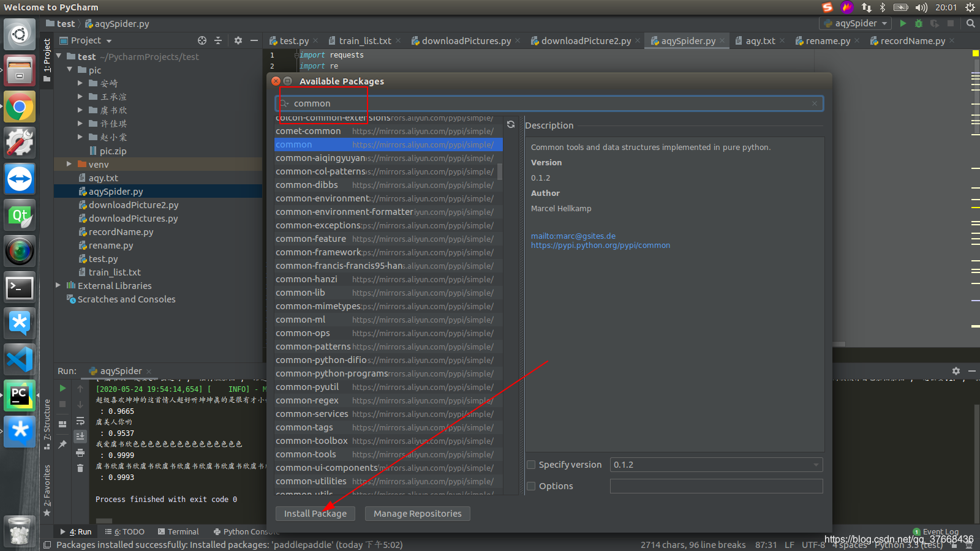Select recordName.py in project tree
The width and height of the screenshot is (980, 551).
coord(121,231)
